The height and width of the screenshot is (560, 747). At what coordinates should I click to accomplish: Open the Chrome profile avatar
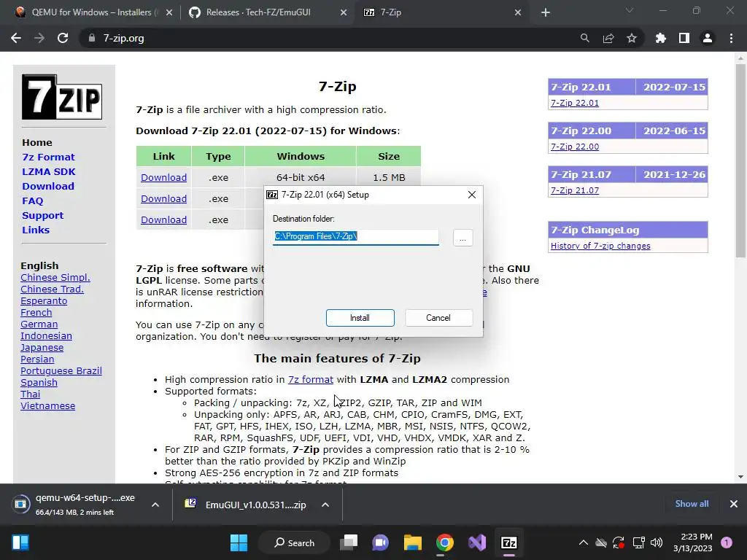tap(708, 38)
